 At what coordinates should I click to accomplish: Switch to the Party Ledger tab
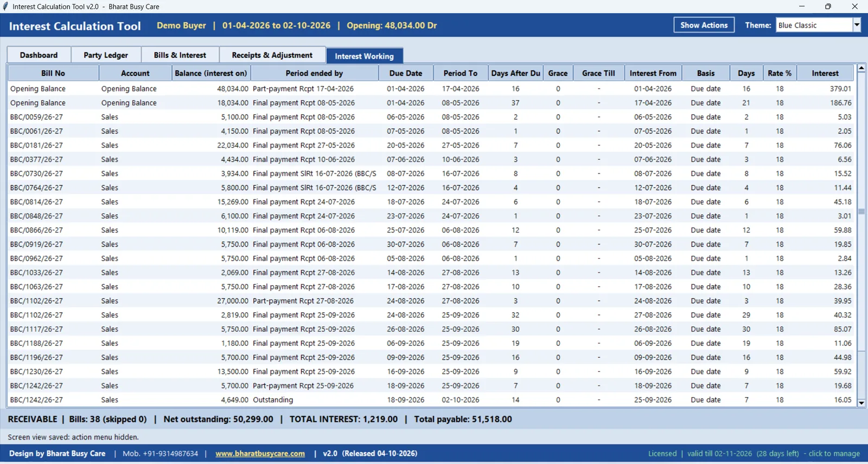(106, 55)
